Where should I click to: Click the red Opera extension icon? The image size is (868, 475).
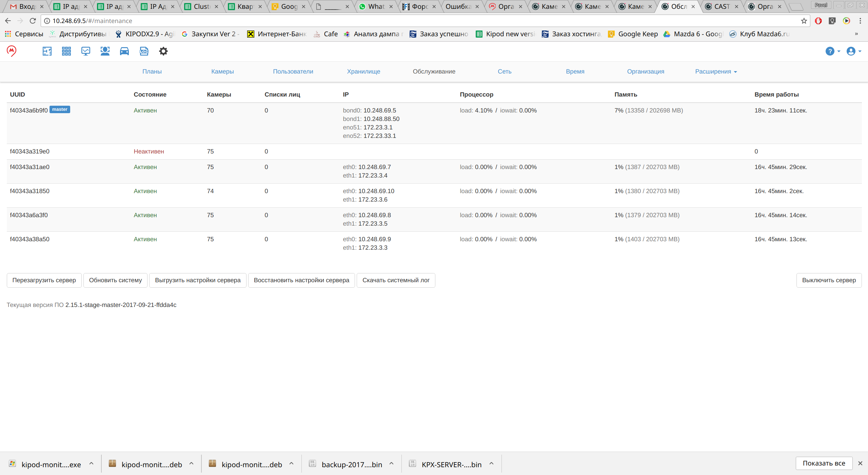818,21
